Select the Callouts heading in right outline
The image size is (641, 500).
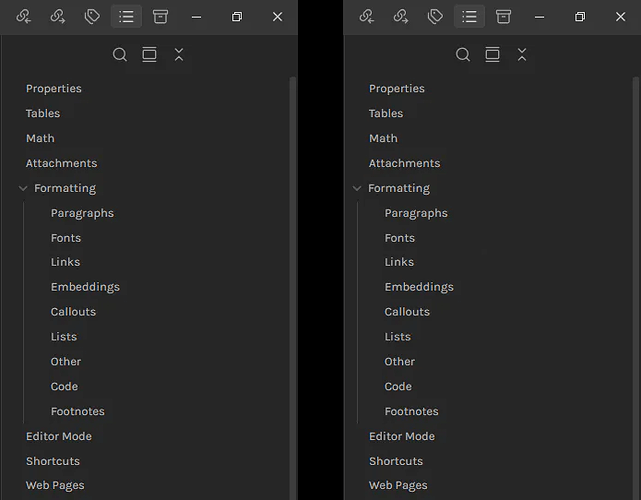(407, 312)
